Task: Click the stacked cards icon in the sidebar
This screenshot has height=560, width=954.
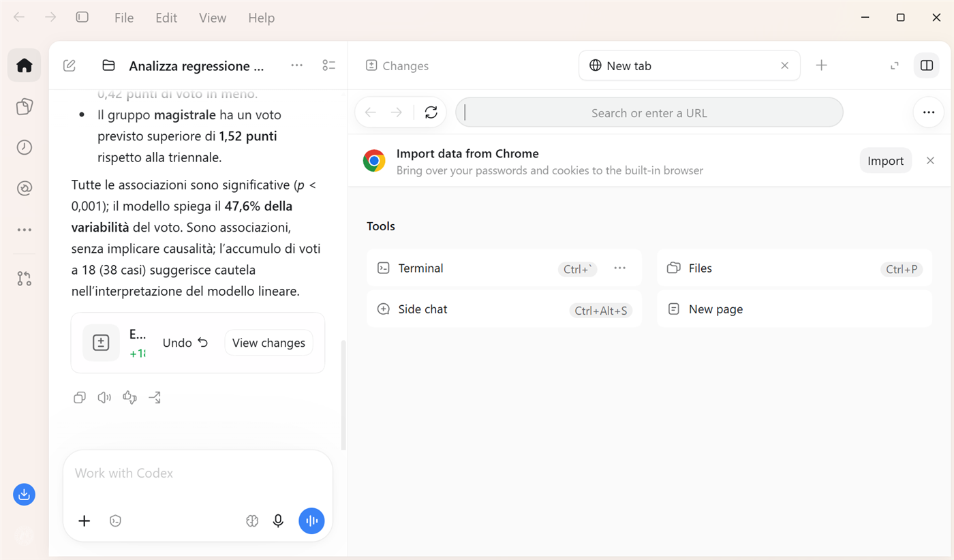Action: (25, 106)
